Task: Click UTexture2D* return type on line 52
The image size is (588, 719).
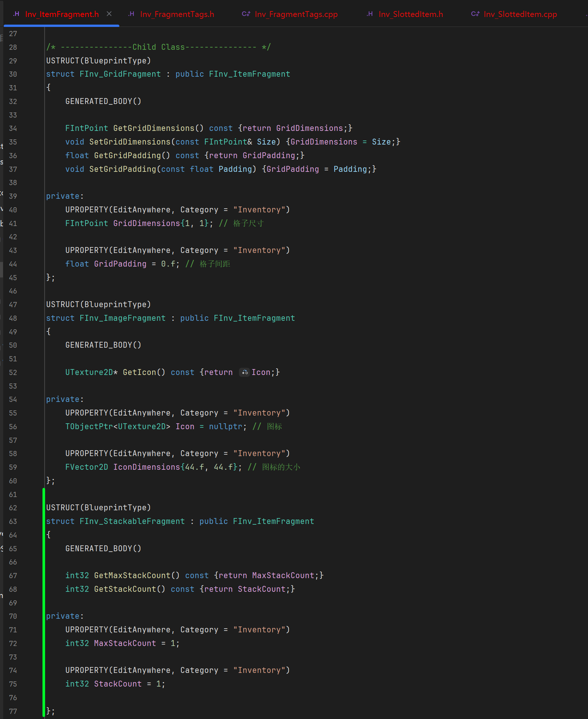Action: click(91, 372)
